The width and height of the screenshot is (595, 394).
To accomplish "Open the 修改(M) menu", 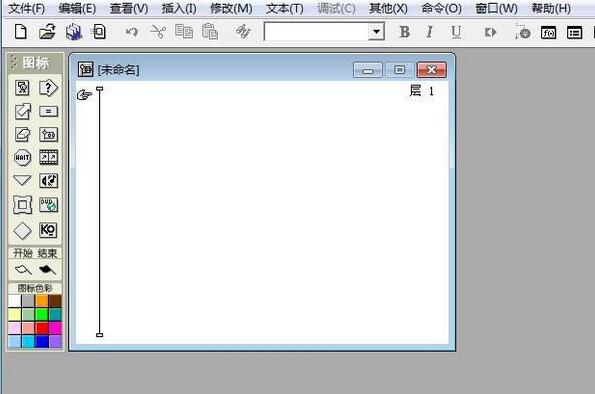I will [231, 8].
